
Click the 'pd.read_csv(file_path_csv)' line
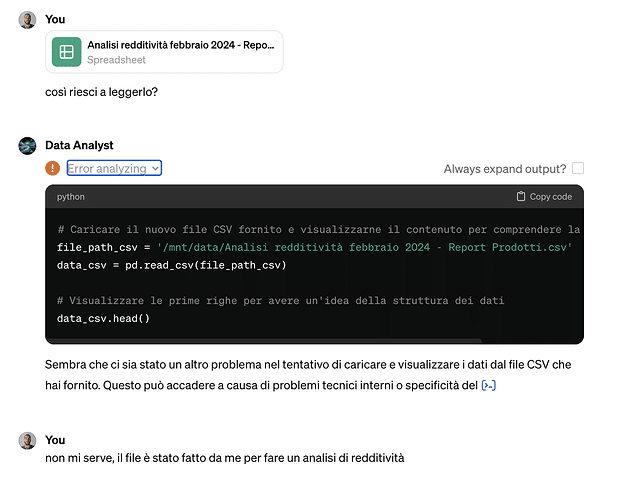[x=171, y=265]
